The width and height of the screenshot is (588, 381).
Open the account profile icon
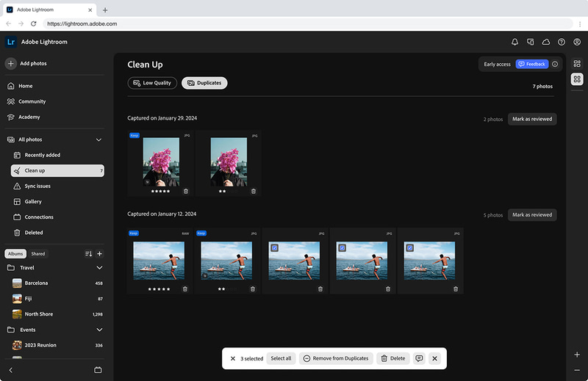click(x=577, y=42)
